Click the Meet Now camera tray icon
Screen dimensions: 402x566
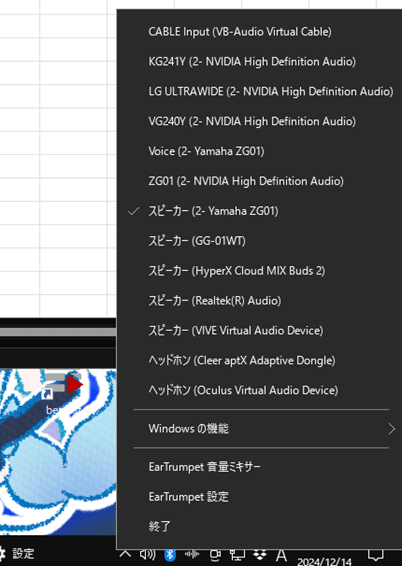click(215, 555)
